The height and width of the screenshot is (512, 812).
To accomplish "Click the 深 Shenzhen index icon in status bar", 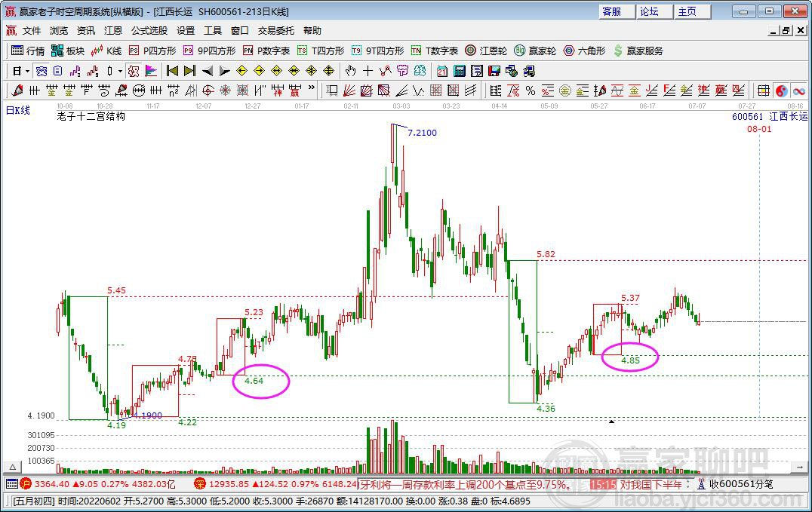I will click(x=200, y=484).
